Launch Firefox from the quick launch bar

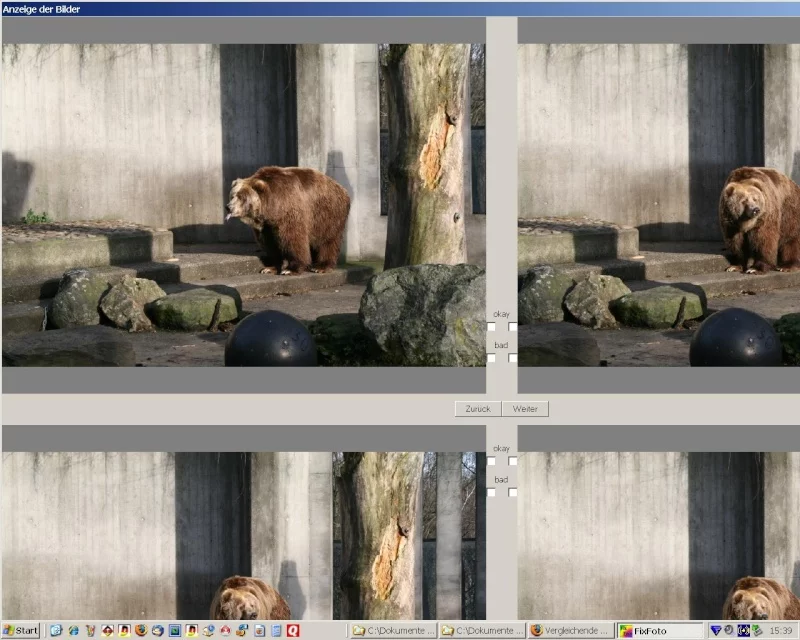[141, 630]
